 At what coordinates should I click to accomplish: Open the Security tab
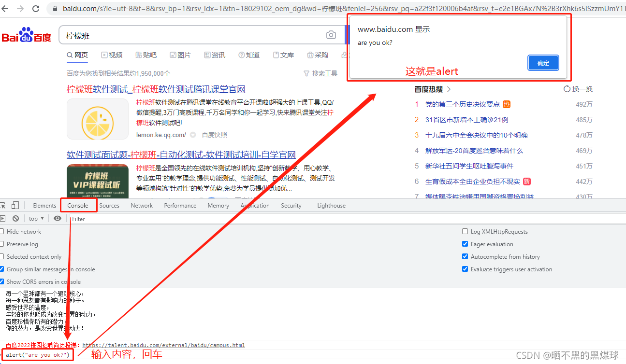(x=291, y=206)
